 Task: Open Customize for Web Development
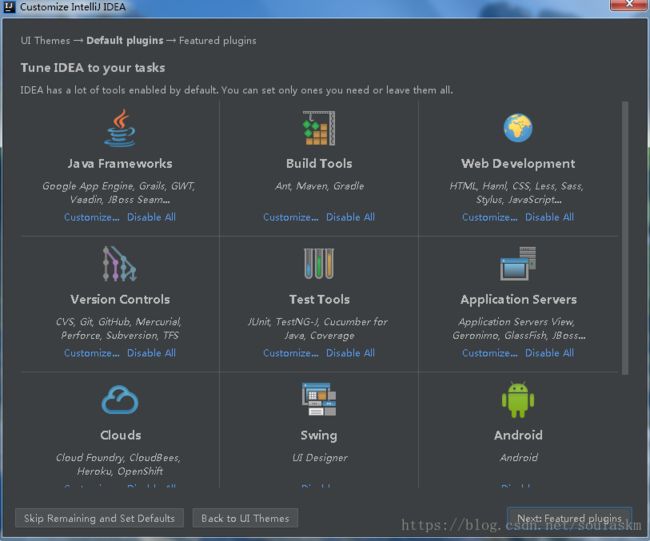tap(490, 217)
